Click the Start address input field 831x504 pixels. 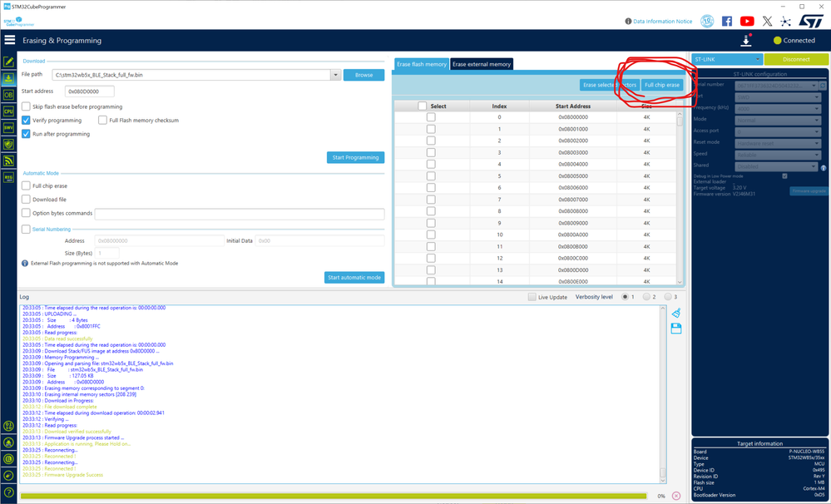[90, 91]
